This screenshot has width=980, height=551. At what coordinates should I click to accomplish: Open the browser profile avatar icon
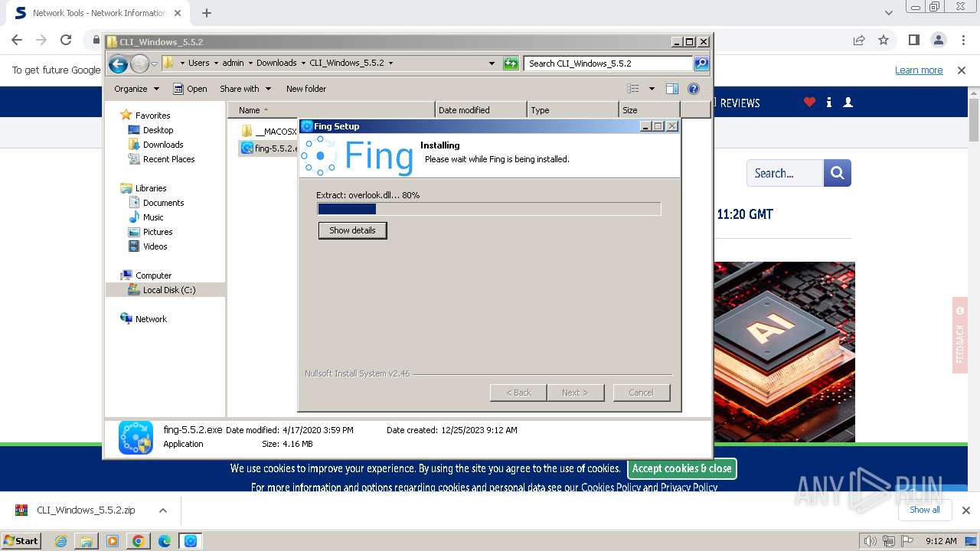[939, 40]
